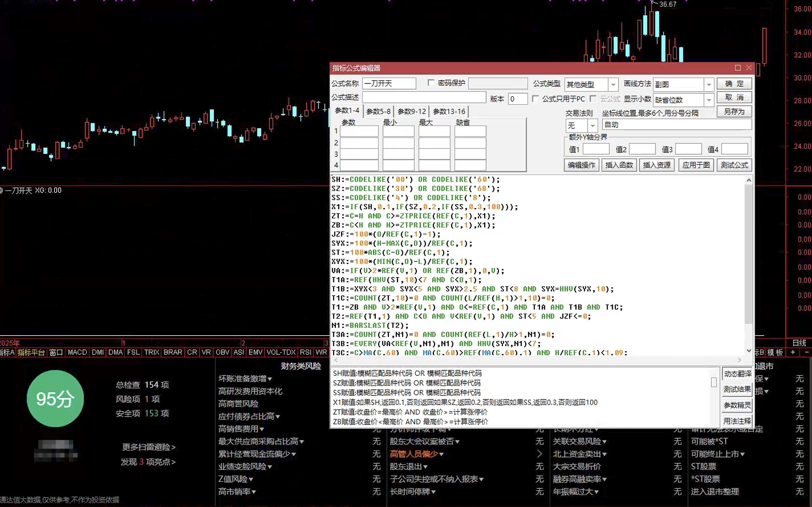Image resolution: width=812 pixels, height=507 pixels.
Task: Click the 版本 input field
Action: [518, 99]
